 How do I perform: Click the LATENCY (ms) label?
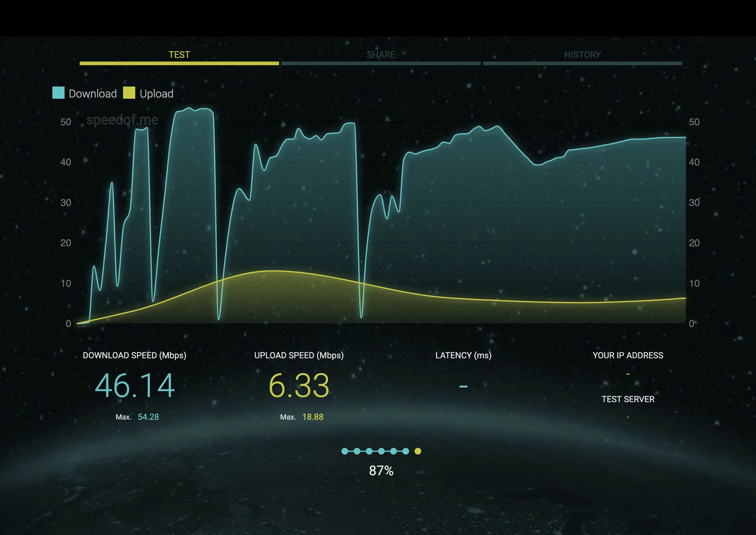pyautogui.click(x=464, y=356)
